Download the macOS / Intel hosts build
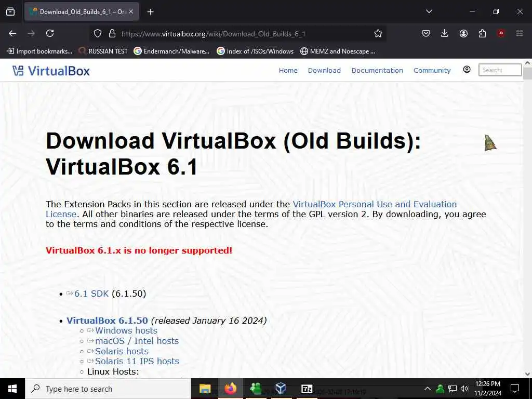 pyautogui.click(x=137, y=341)
